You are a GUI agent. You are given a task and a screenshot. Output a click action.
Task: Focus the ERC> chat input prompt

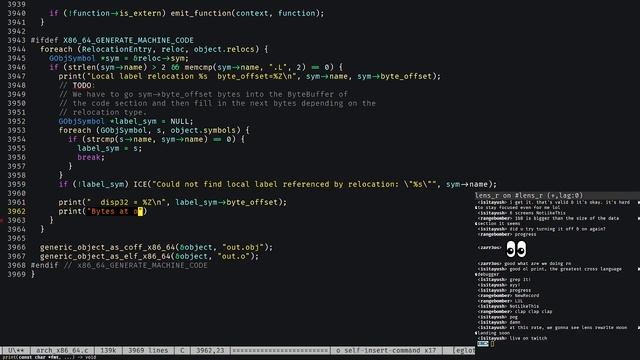point(482,344)
